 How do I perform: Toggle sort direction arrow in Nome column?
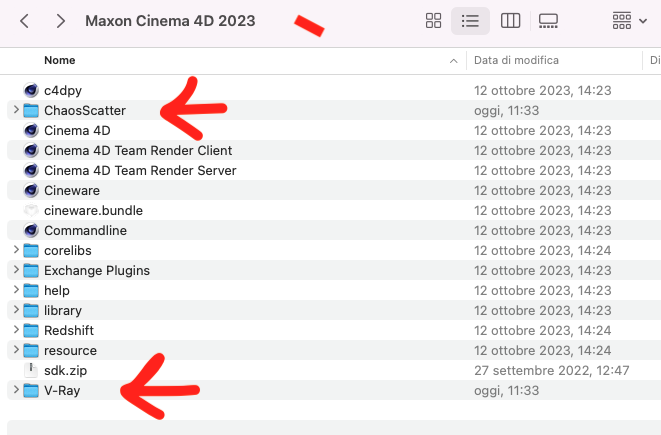coord(454,61)
